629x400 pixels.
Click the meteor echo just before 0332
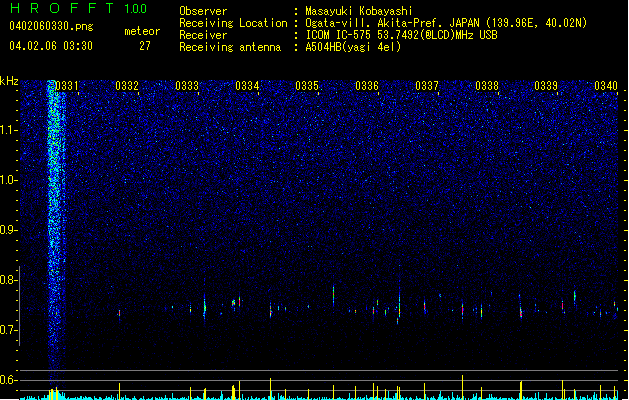point(119,313)
